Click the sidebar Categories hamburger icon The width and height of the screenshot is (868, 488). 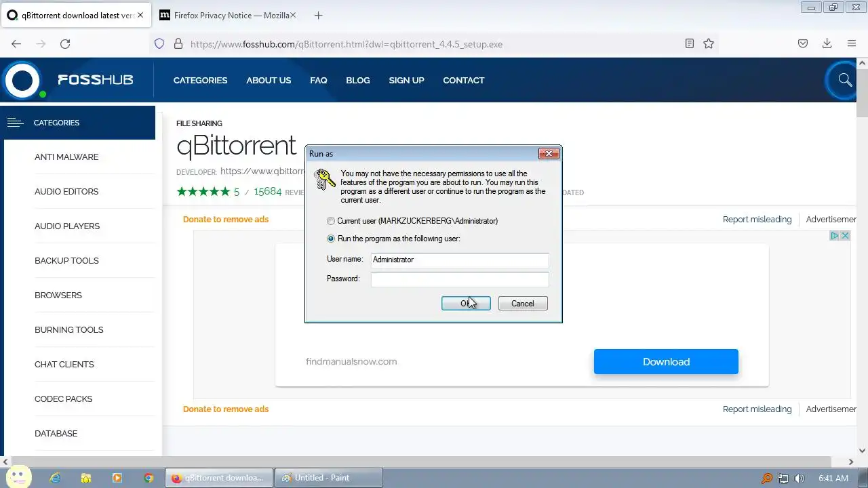(x=15, y=123)
